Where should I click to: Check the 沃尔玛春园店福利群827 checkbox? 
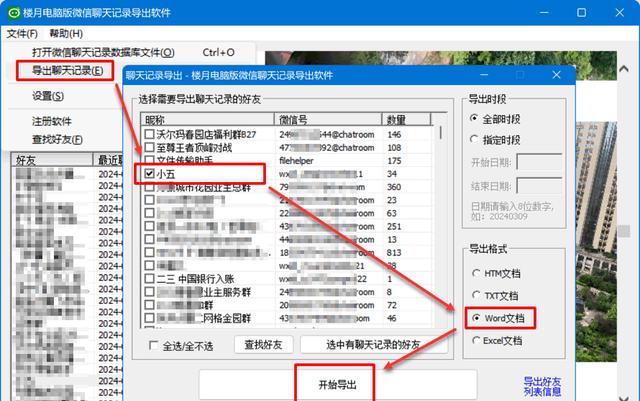(149, 134)
